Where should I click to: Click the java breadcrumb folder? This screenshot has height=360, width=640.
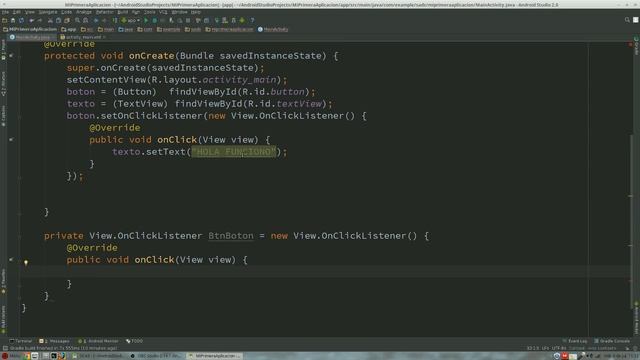(x=126, y=29)
